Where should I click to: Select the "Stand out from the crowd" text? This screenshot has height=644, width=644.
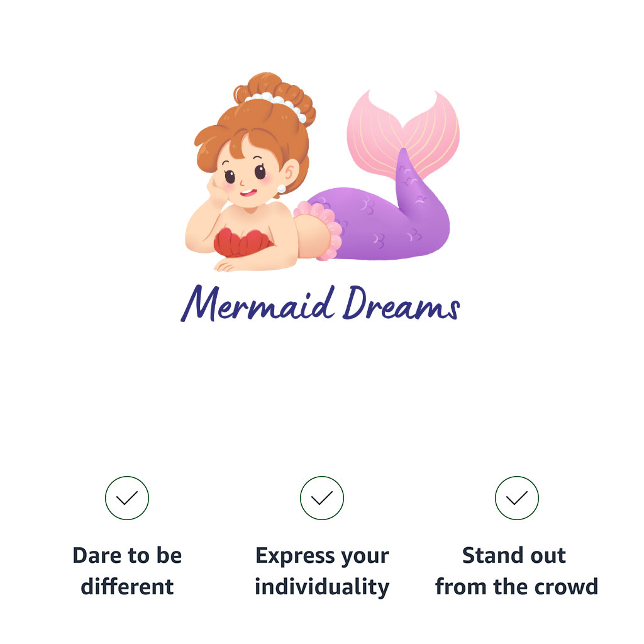point(517,571)
